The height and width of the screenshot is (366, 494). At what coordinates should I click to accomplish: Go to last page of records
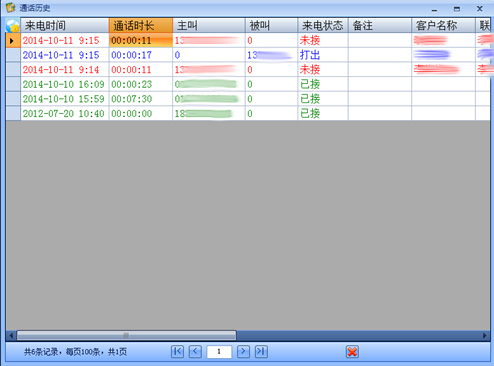pos(261,351)
